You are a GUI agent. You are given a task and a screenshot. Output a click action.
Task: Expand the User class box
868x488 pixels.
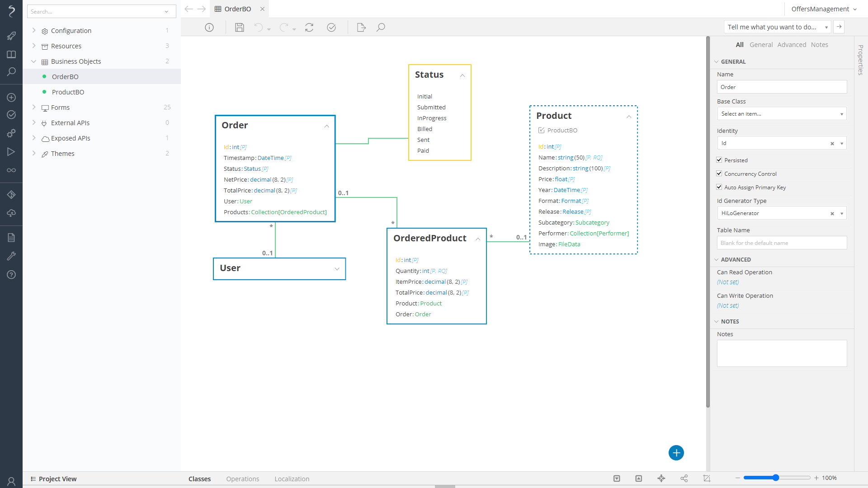pos(337,269)
